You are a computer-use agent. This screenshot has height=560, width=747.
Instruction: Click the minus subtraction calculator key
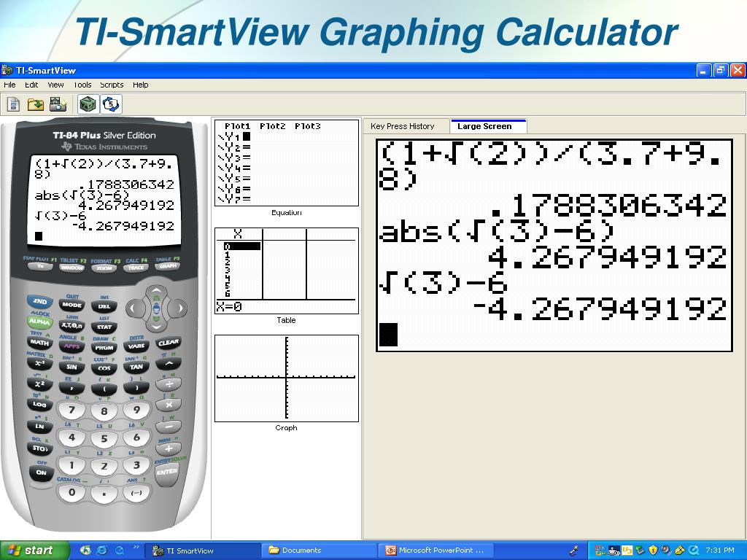click(169, 427)
